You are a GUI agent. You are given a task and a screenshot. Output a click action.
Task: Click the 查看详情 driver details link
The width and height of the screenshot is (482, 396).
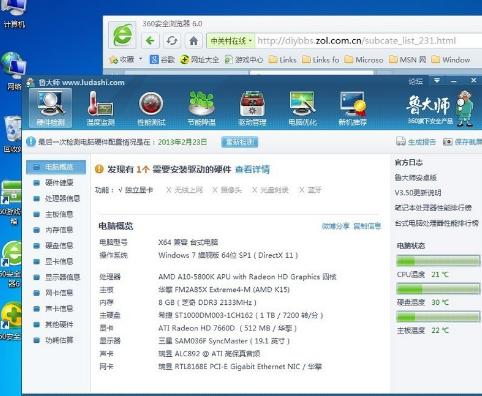(252, 169)
